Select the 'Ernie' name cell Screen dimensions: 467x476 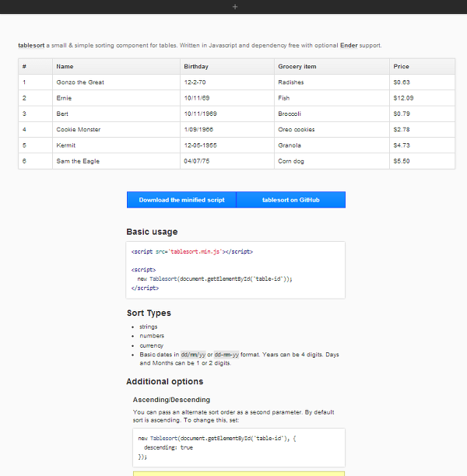tap(117, 98)
